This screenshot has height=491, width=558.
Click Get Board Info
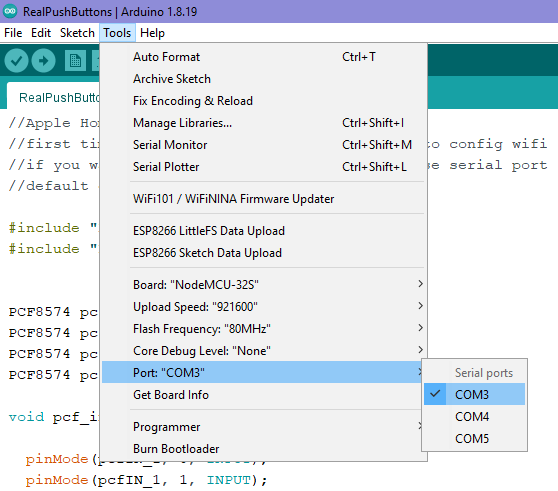262,395
